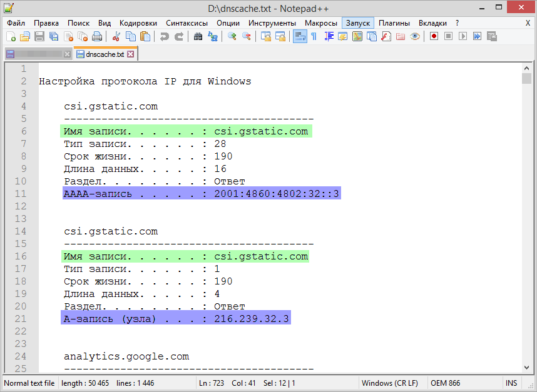Undo the last action
Image resolution: width=537 pixels, height=392 pixels.
pos(165,36)
